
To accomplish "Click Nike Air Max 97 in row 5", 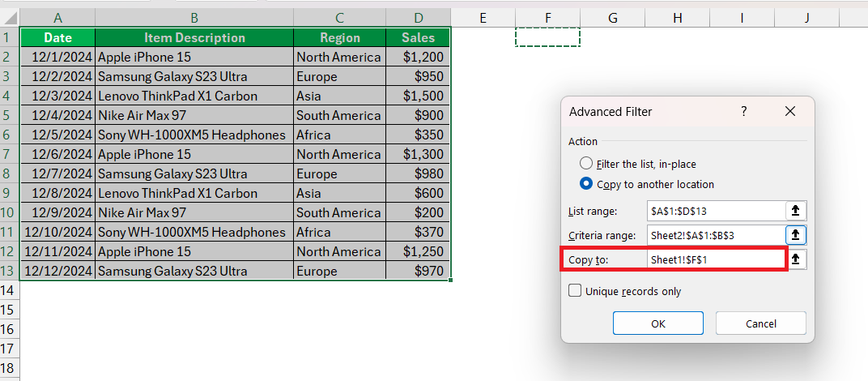I will (194, 115).
